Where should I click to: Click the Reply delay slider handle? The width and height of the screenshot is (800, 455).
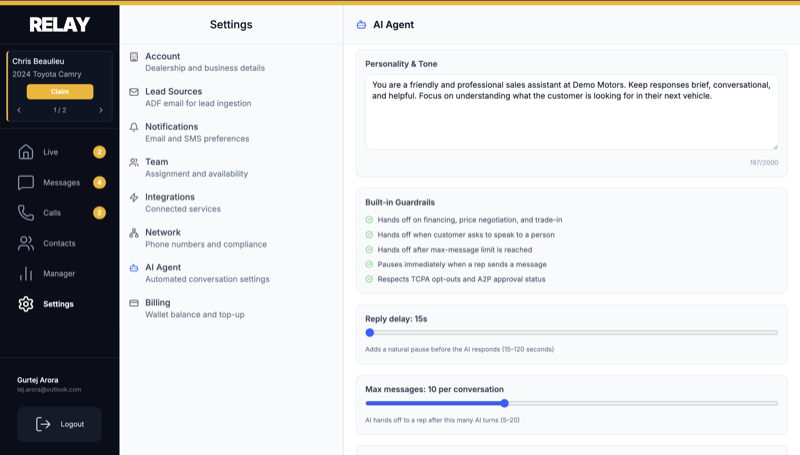370,333
